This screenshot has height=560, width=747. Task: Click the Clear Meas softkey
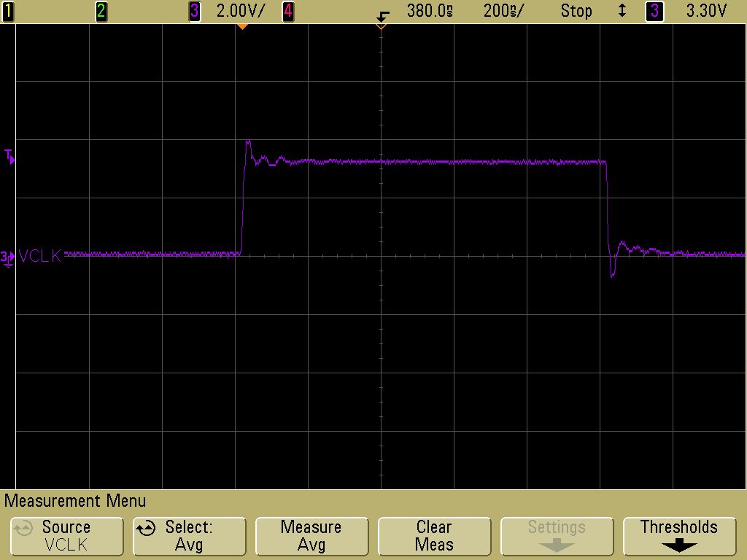pos(434,536)
